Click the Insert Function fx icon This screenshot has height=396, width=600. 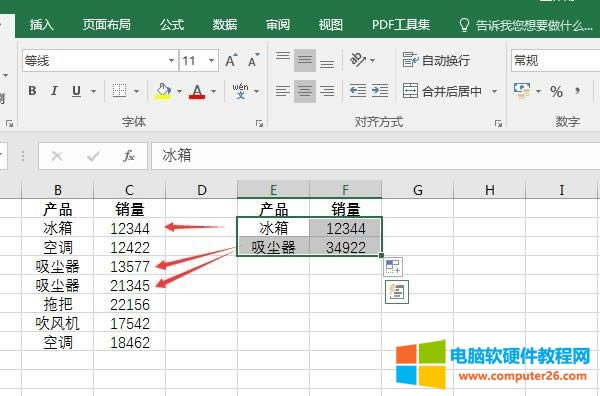click(x=129, y=156)
